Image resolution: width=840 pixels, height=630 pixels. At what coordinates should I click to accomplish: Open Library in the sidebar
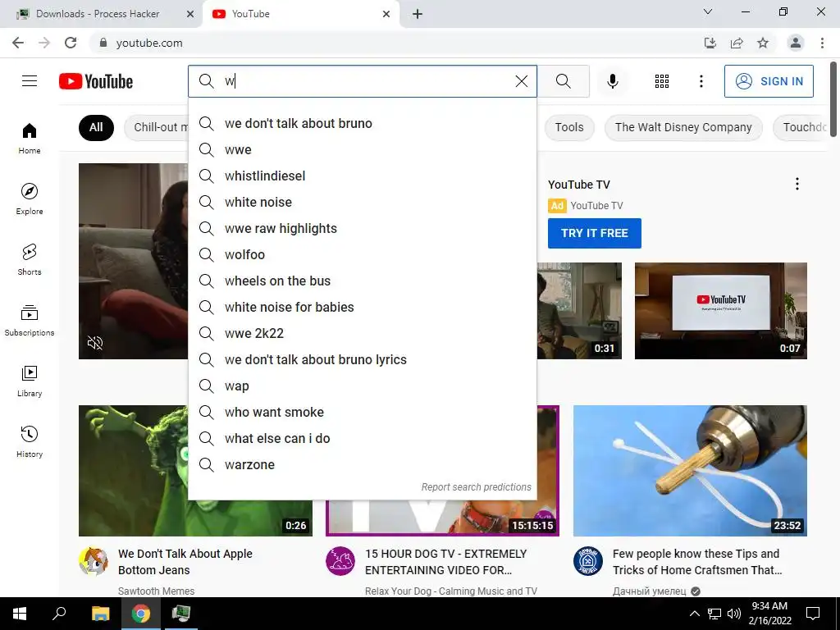coord(30,381)
